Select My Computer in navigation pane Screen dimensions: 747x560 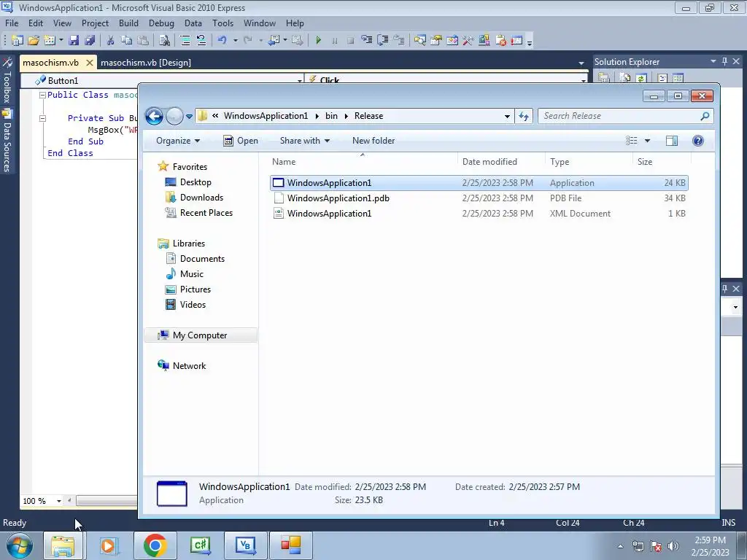(200, 335)
